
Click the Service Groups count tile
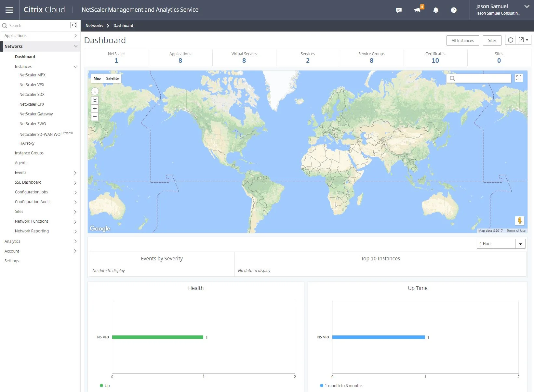tap(371, 58)
